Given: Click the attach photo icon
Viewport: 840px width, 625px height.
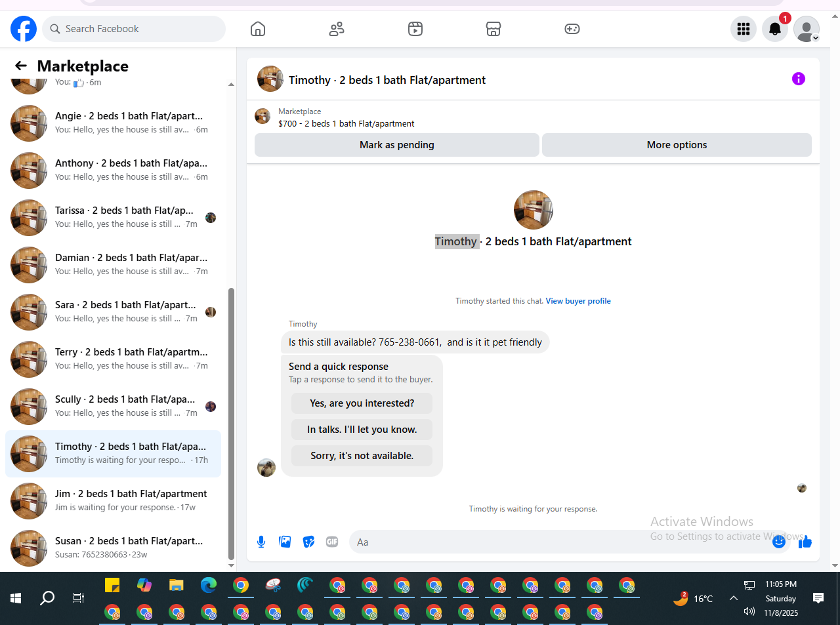Looking at the screenshot, I should 285,542.
